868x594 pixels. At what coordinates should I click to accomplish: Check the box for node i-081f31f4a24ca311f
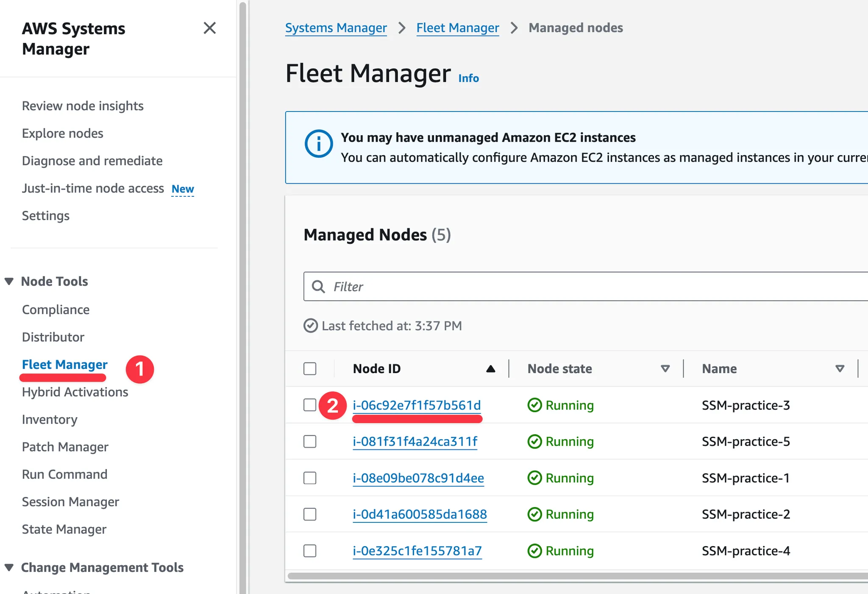pyautogui.click(x=310, y=442)
